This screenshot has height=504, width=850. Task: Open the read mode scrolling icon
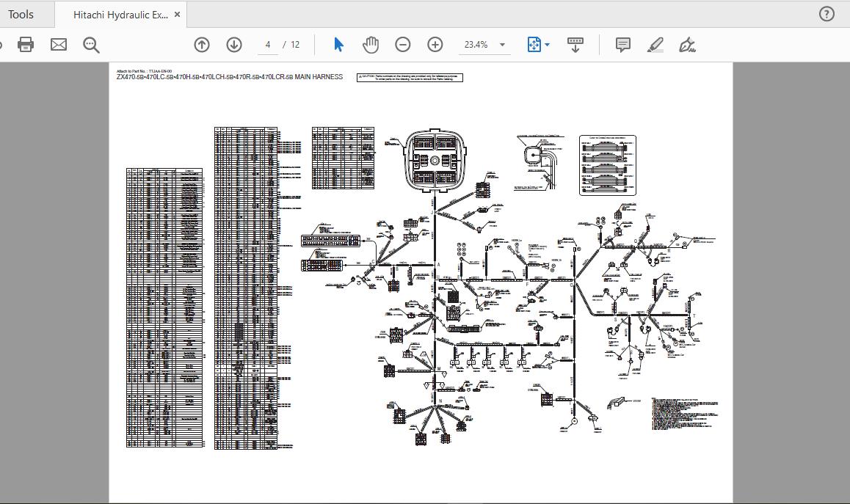pyautogui.click(x=575, y=45)
